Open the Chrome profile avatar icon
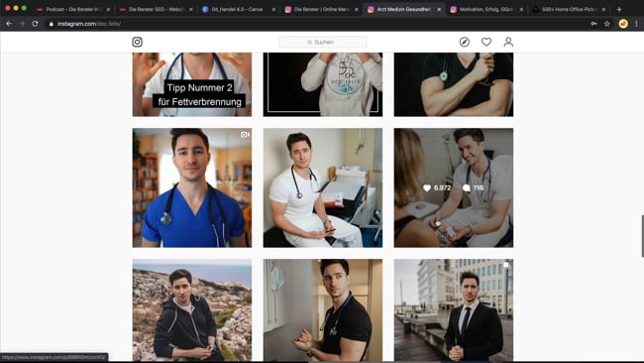Viewport: 644px width, 363px height. (x=623, y=24)
